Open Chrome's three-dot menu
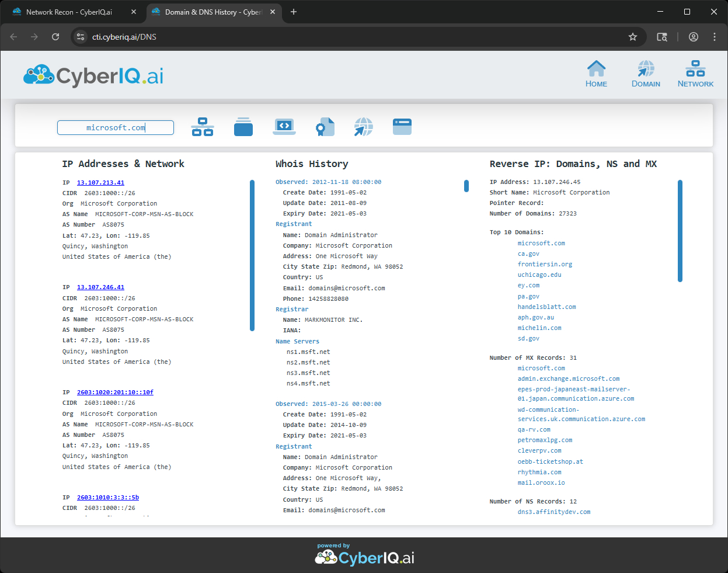 click(715, 36)
